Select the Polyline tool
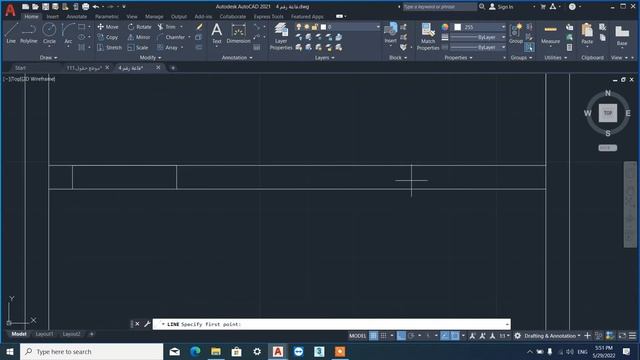 [x=29, y=33]
